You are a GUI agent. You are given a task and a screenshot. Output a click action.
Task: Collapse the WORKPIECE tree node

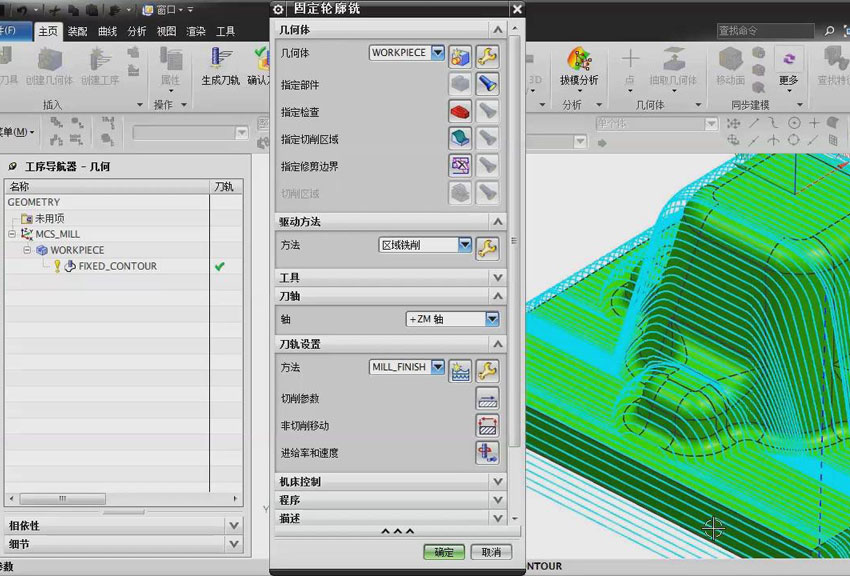click(x=29, y=250)
